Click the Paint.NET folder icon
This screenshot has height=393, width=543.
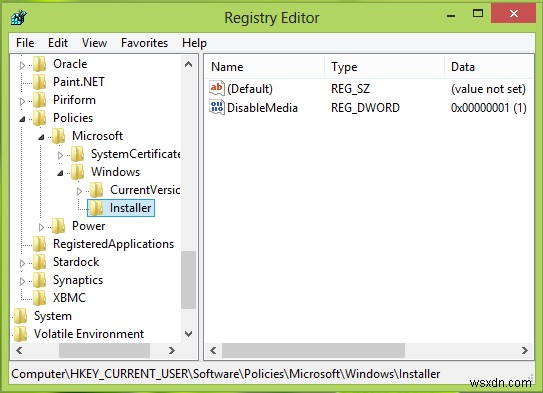(39, 82)
